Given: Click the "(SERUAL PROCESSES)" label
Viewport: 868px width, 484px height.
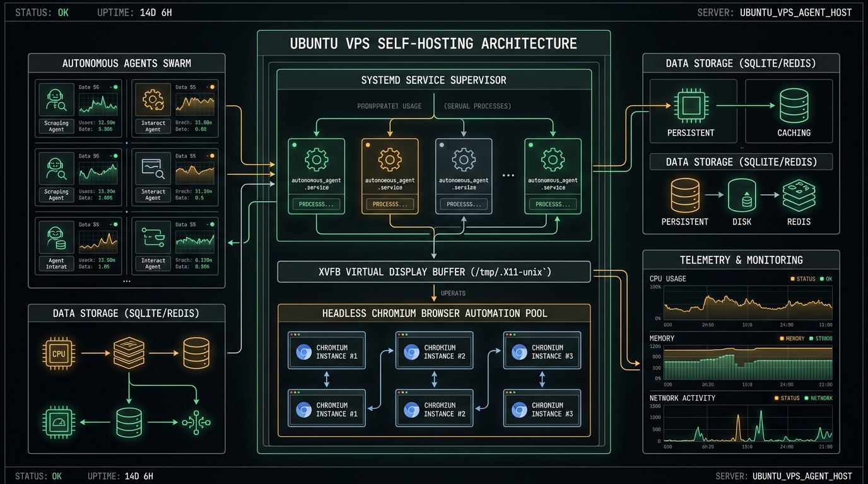Looking at the screenshot, I should pyautogui.click(x=478, y=106).
